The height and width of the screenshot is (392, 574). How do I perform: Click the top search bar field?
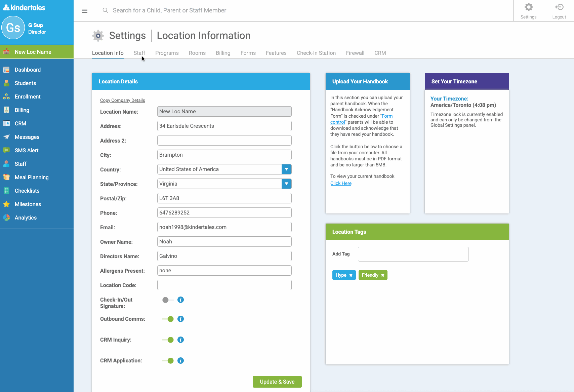169,10
